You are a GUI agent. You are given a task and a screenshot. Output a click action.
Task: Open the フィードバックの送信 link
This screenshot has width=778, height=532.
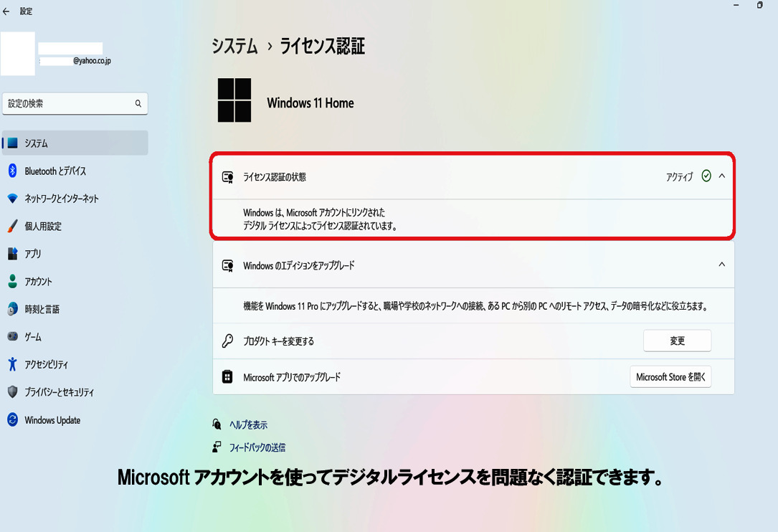[x=257, y=447]
